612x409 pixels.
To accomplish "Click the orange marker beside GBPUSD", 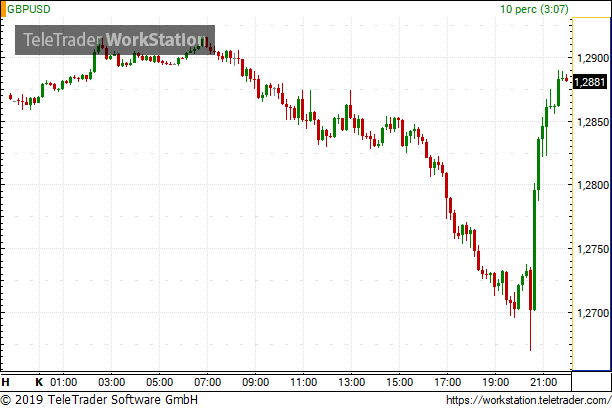I will click(x=3, y=9).
